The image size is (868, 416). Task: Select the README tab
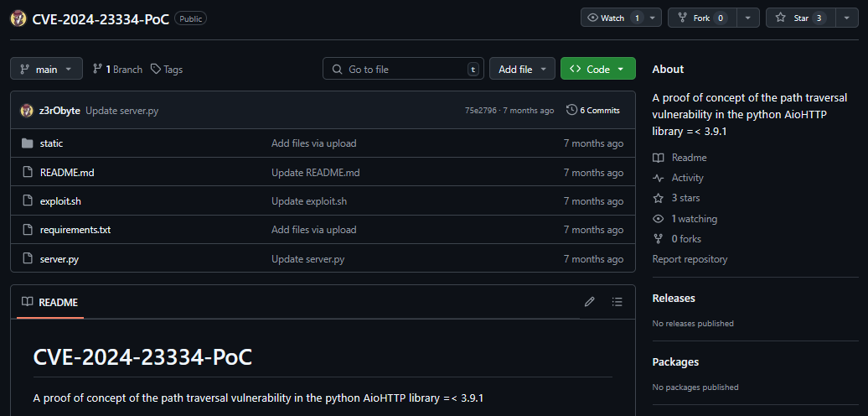[x=49, y=303]
